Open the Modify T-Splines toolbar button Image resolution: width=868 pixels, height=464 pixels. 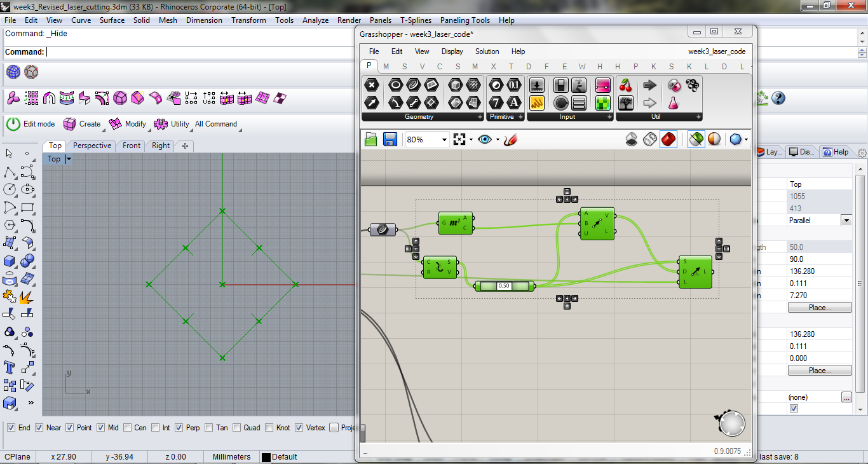tap(128, 124)
